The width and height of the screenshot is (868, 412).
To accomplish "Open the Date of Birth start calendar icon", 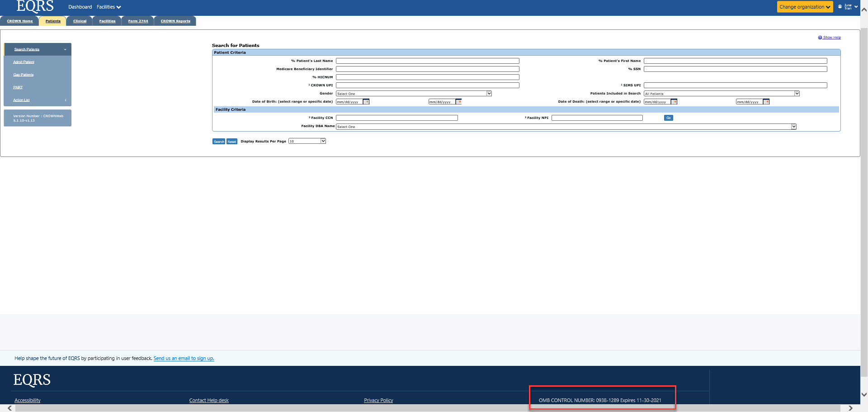I will tap(366, 102).
